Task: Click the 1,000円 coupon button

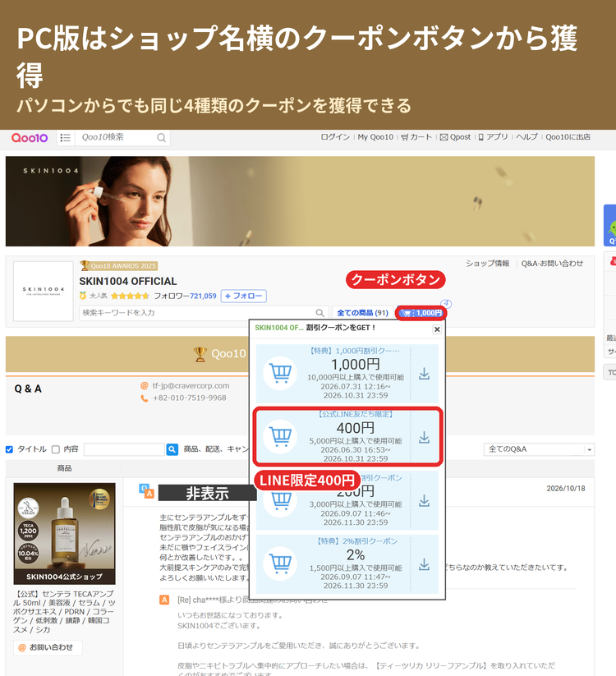Action: (421, 313)
